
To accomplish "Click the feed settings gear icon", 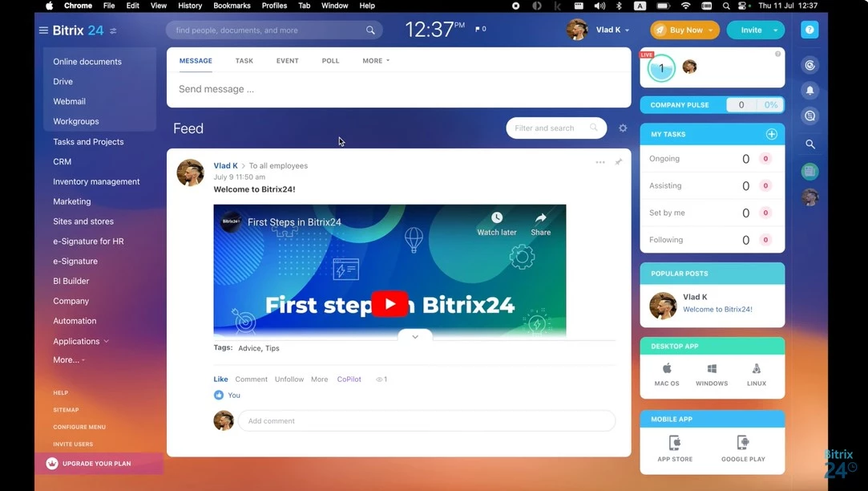I will (623, 128).
